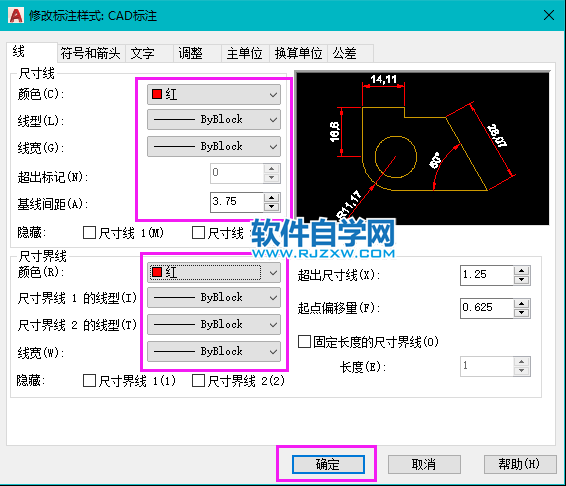Click 超出标记(N) down spinner arrow

[272, 178]
